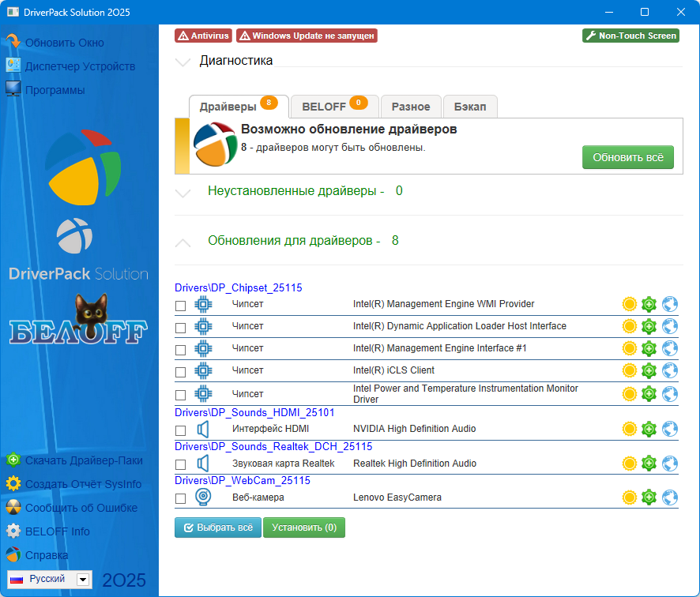Click the Выбрать всё button
The image size is (700, 597).
[217, 528]
